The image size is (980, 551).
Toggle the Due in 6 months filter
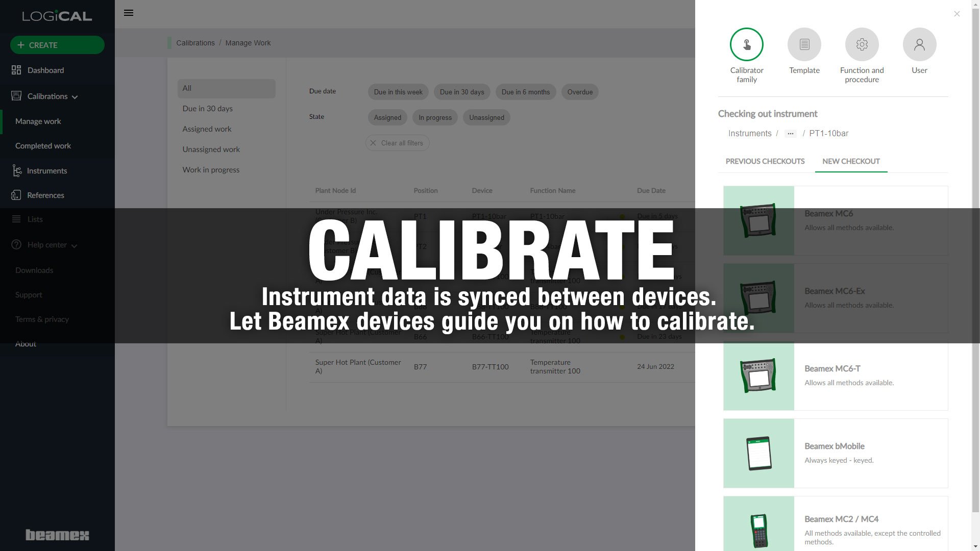click(x=526, y=92)
